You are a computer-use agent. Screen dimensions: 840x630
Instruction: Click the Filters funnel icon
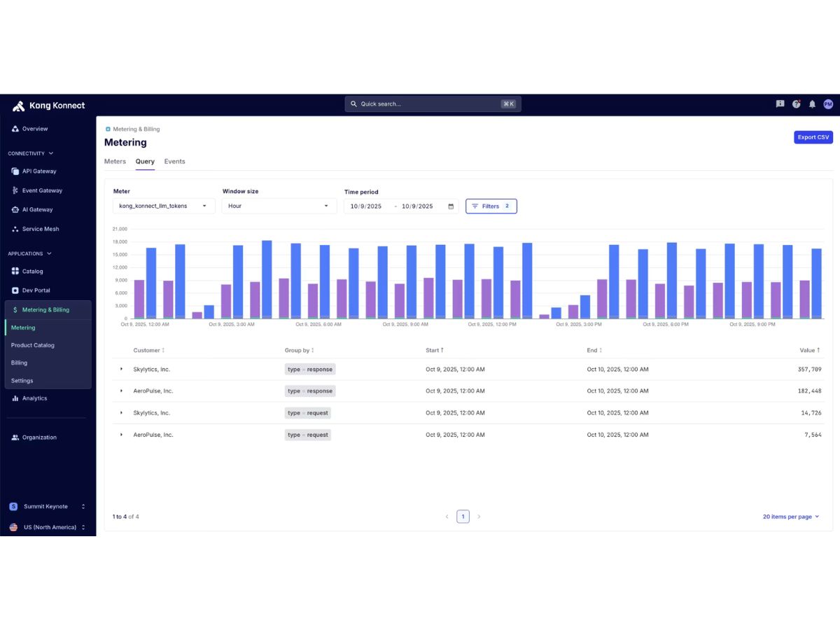click(475, 206)
